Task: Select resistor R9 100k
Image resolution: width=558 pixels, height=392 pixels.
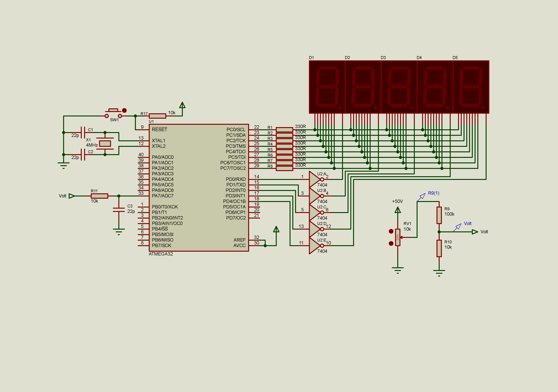Action: 439,215
